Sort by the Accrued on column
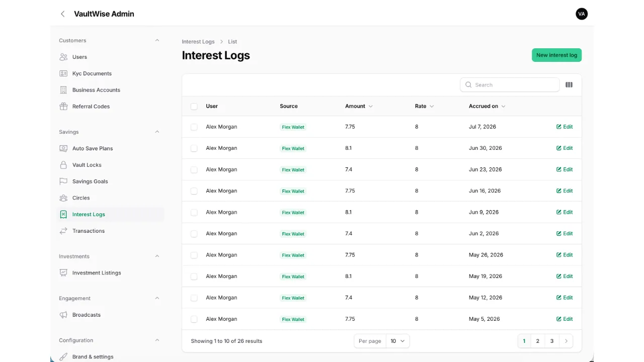 point(487,106)
